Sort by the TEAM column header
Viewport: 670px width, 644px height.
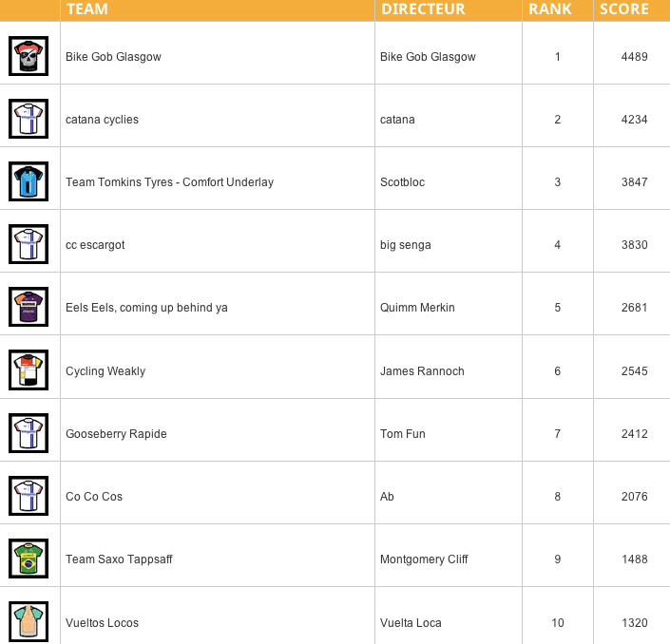(x=87, y=9)
